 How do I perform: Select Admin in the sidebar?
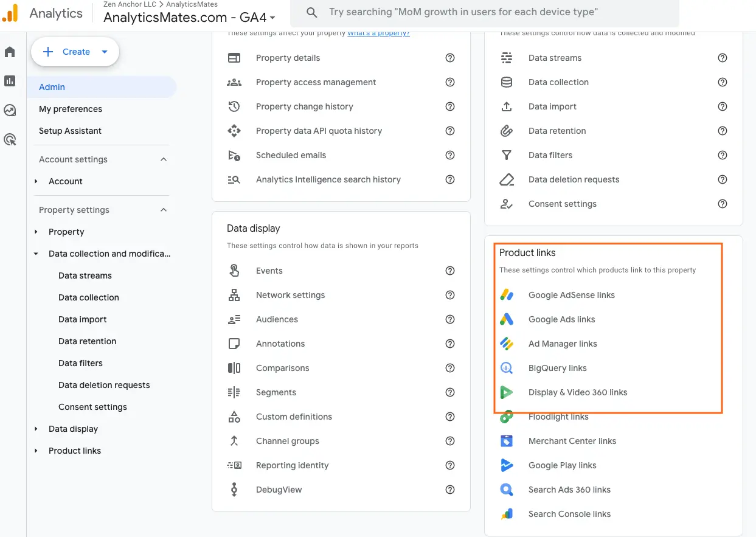pos(52,86)
